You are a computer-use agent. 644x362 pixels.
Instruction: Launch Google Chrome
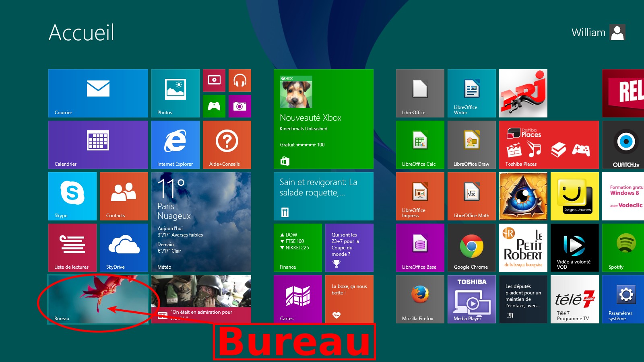coord(472,248)
